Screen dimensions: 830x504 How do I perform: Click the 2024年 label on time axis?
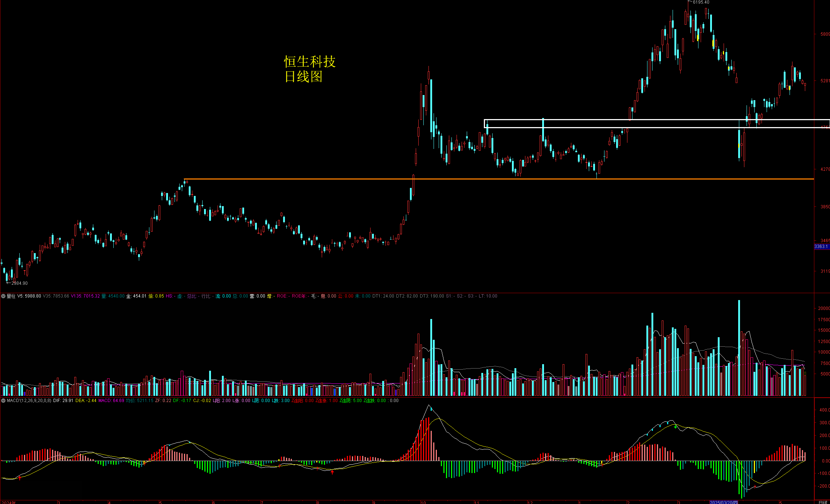pyautogui.click(x=9, y=502)
